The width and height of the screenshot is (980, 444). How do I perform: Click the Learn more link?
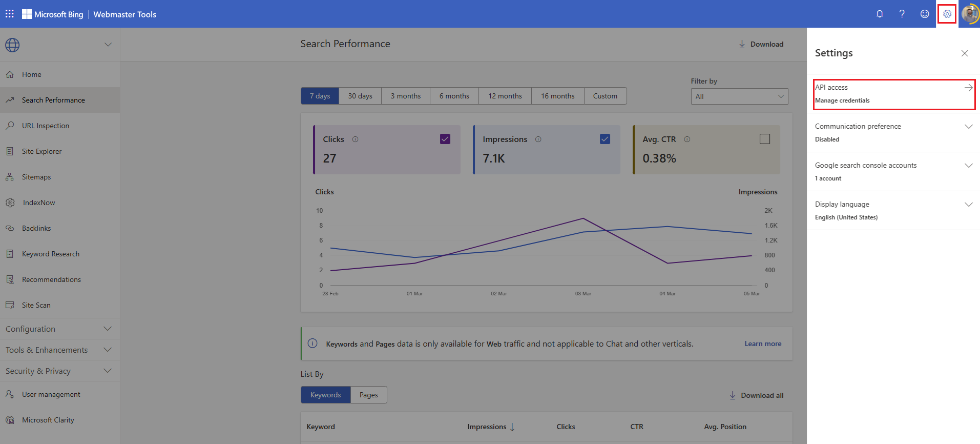(763, 344)
